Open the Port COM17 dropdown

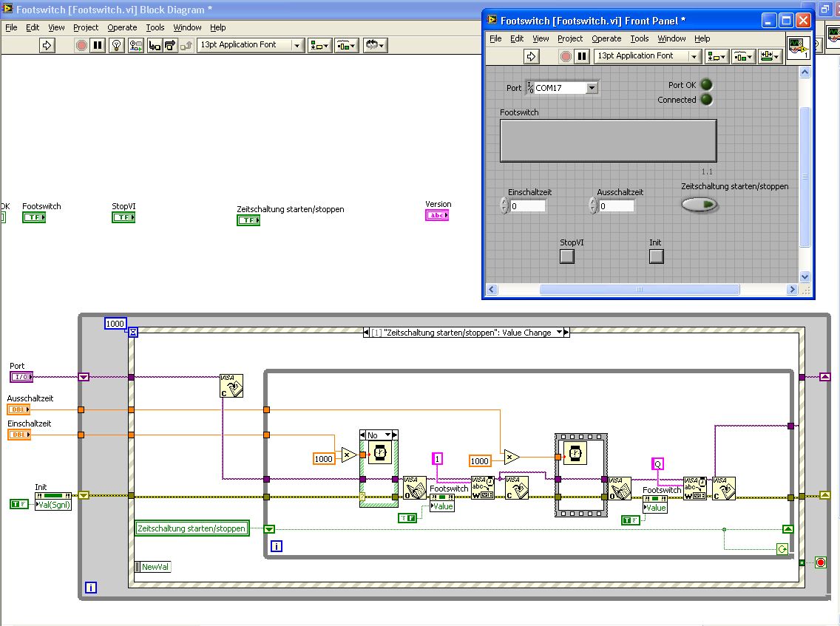tap(592, 88)
